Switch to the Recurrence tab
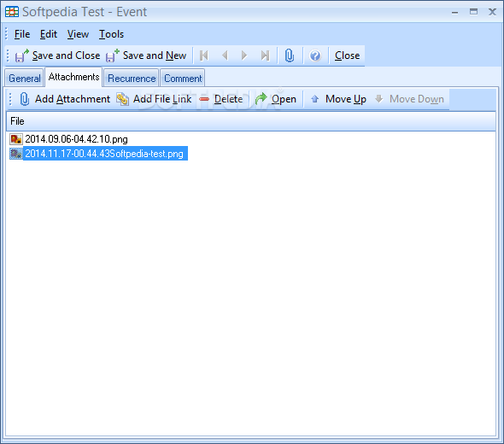 [132, 78]
